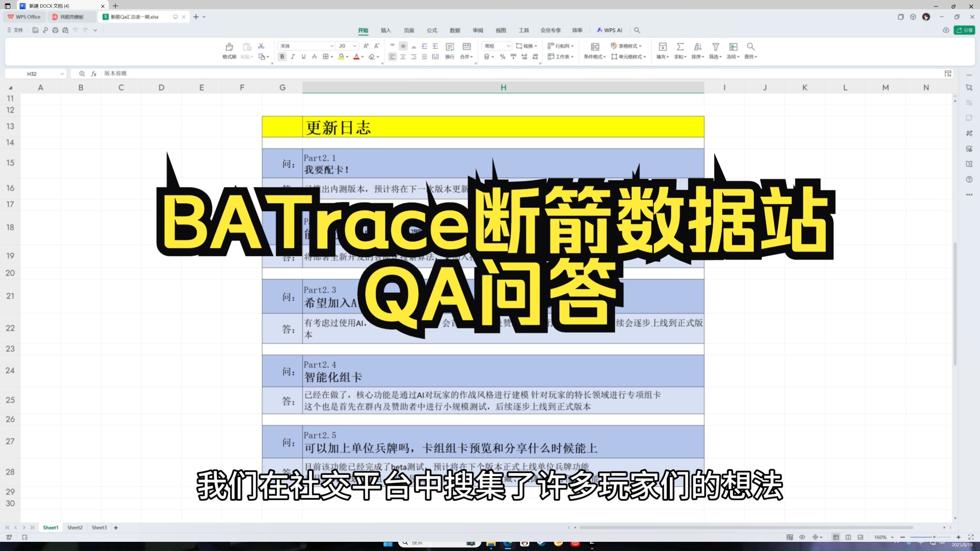980x551 pixels.
Task: Open the borders dropdown arrow
Action: click(332, 57)
